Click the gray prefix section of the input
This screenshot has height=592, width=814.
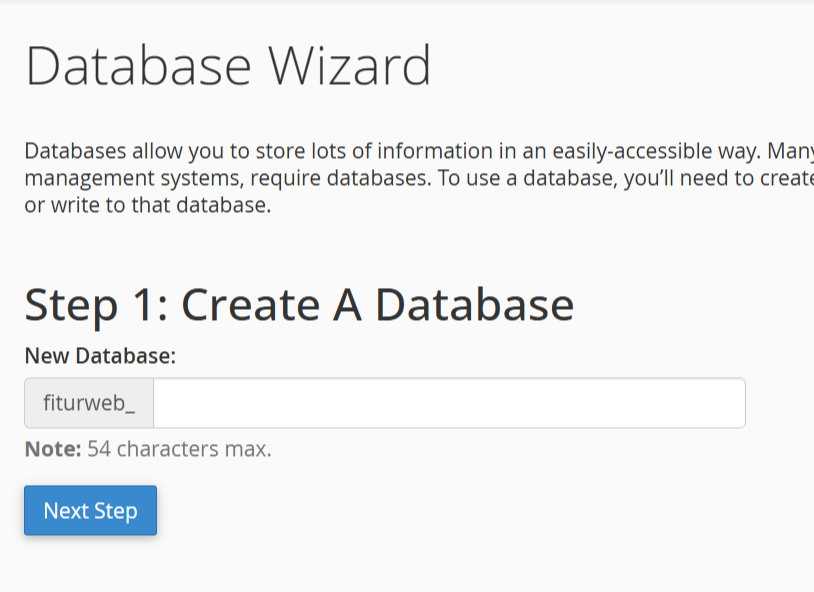[87, 402]
